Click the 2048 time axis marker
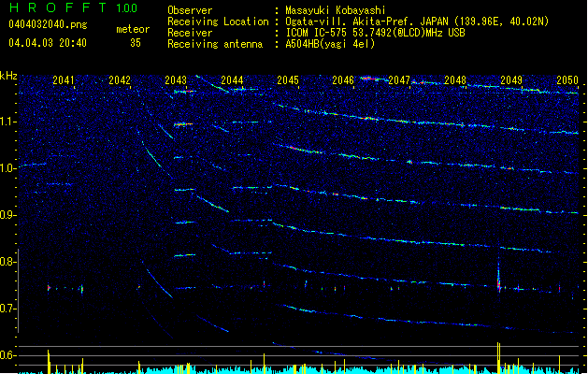The image size is (588, 374). 455,80
